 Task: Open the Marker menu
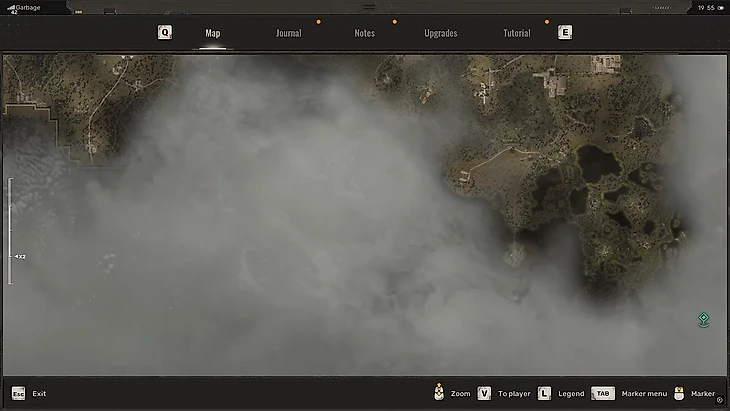pos(644,394)
